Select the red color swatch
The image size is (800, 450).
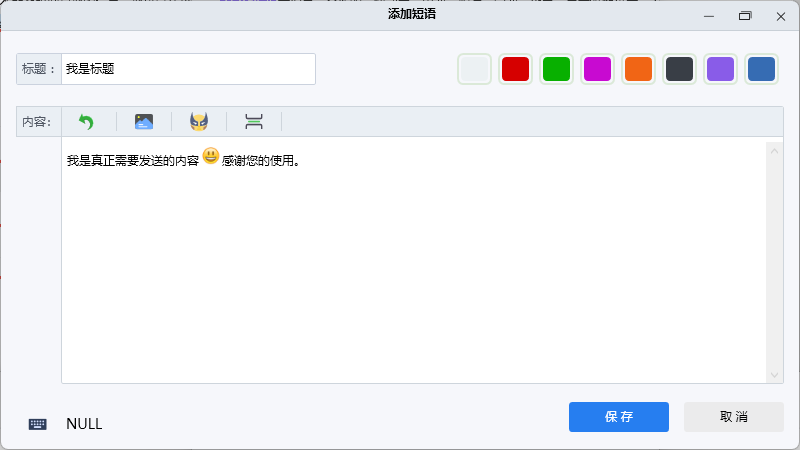coord(515,69)
